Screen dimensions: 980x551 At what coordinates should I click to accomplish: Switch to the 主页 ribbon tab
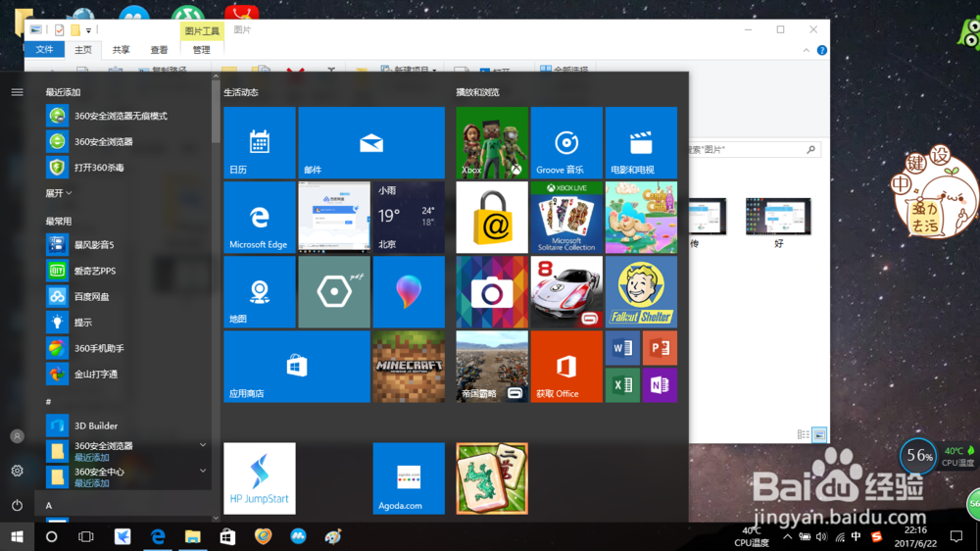tap(83, 50)
